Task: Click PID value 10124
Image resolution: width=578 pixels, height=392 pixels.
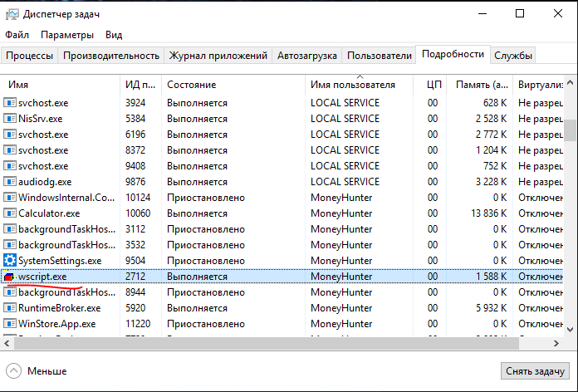Action: pyautogui.click(x=138, y=198)
